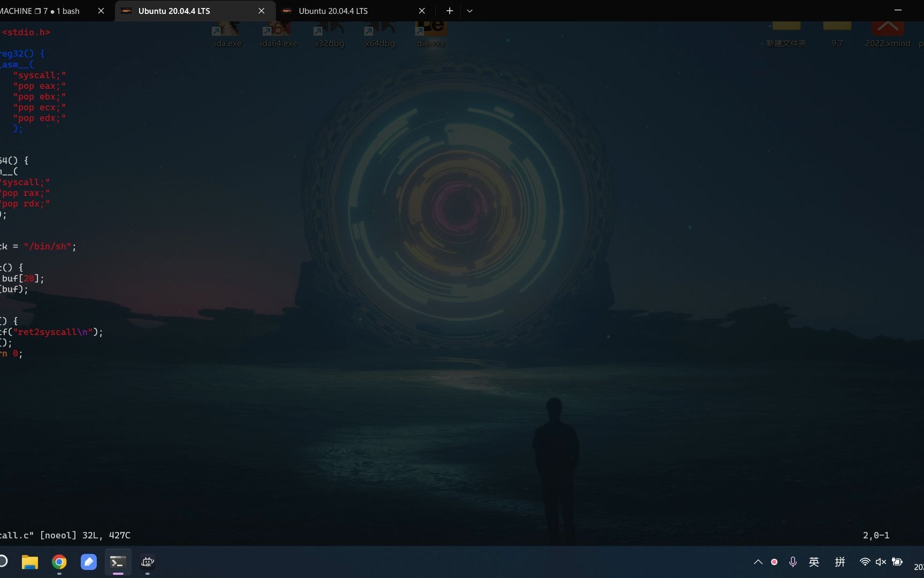Click the muted volume speaker icon
The width and height of the screenshot is (924, 578).
click(881, 562)
